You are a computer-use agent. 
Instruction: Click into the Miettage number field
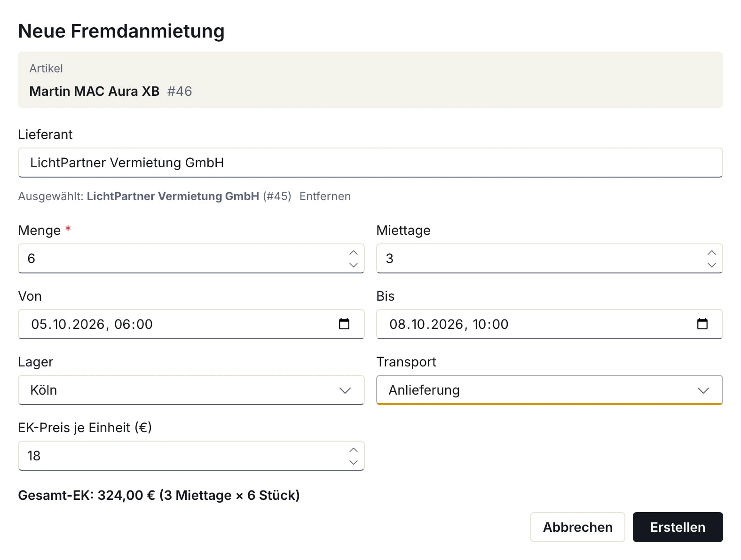550,258
